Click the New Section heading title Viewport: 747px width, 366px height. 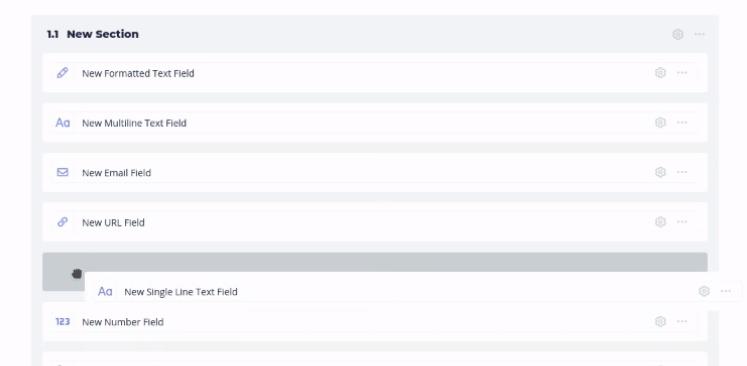coord(102,34)
